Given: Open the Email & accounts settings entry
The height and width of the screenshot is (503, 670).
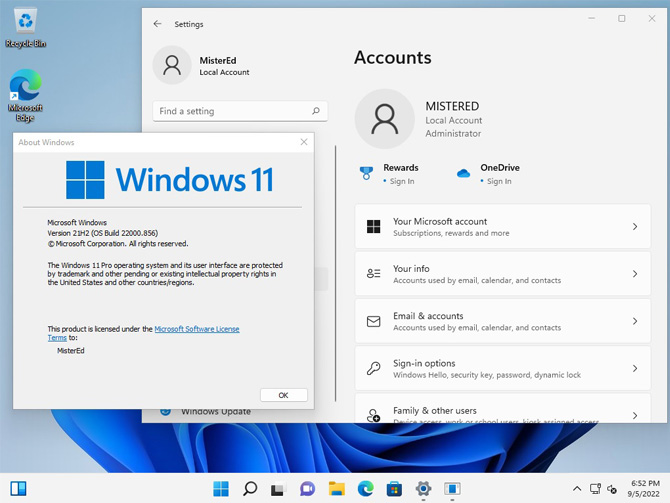Looking at the screenshot, I should pos(502,321).
